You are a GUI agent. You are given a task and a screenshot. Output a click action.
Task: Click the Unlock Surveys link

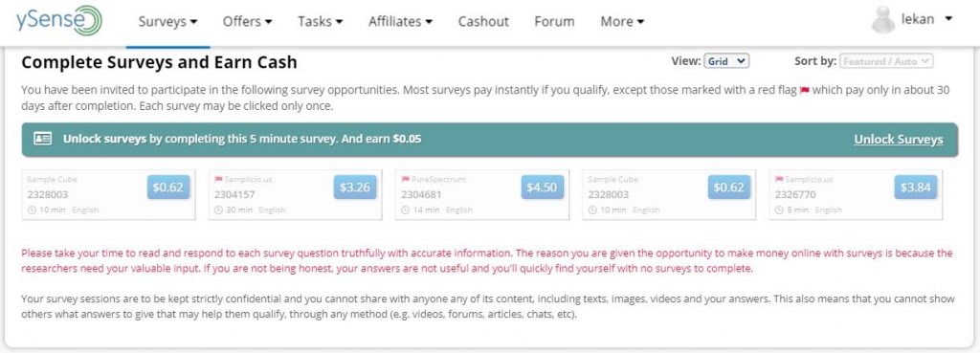pyautogui.click(x=898, y=140)
